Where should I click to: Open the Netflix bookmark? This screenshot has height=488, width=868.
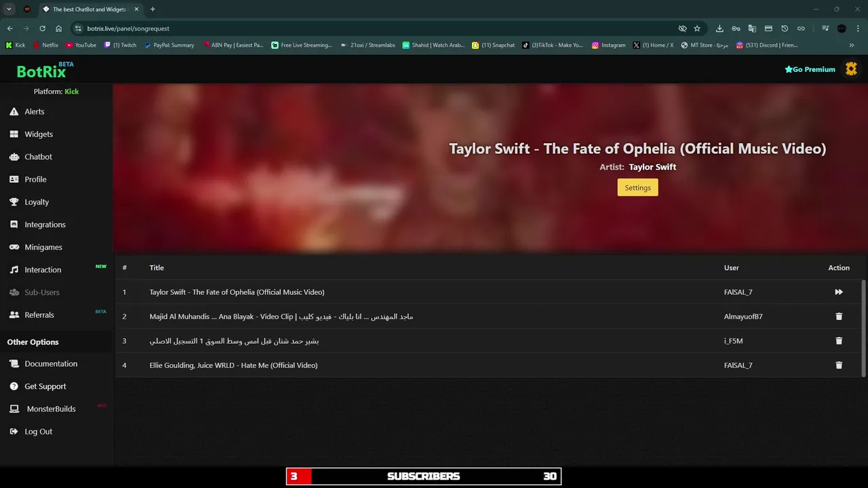coord(46,45)
